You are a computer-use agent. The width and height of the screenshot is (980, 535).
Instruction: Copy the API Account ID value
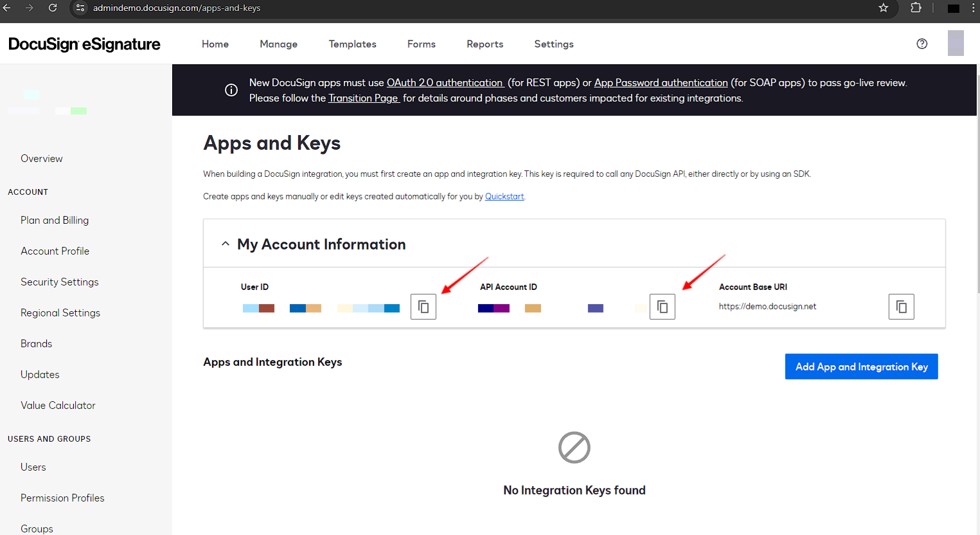[x=663, y=307]
